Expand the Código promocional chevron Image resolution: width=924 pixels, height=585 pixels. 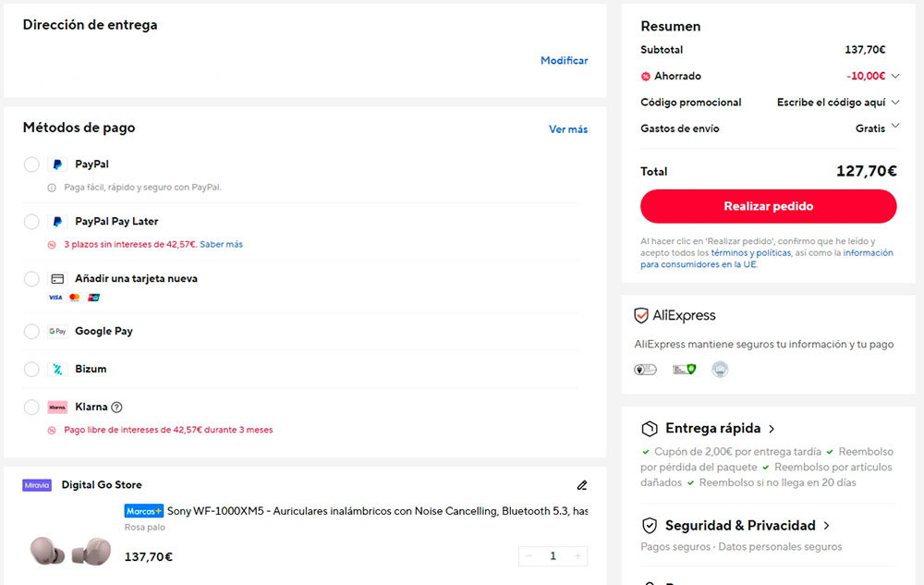coord(895,102)
